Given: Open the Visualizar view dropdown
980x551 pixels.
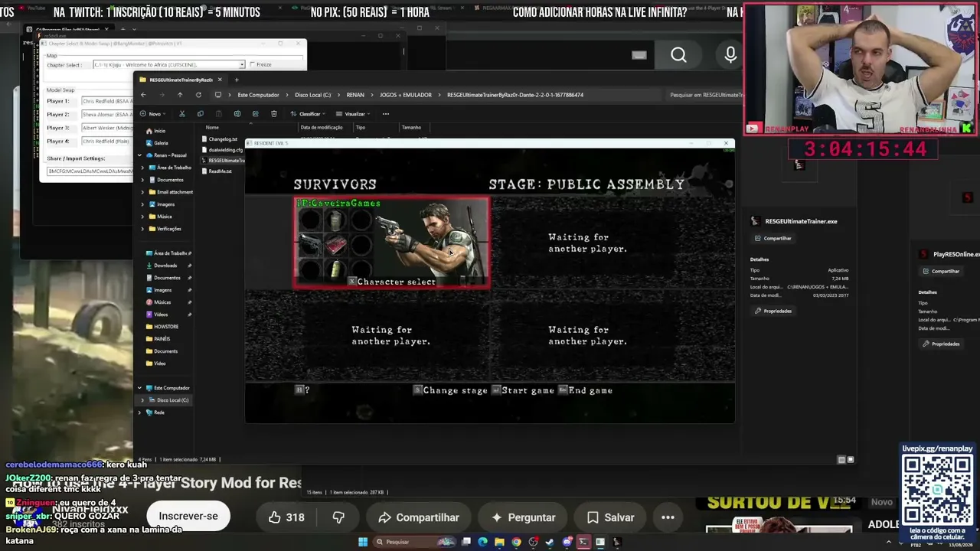Looking at the screenshot, I should (x=354, y=114).
